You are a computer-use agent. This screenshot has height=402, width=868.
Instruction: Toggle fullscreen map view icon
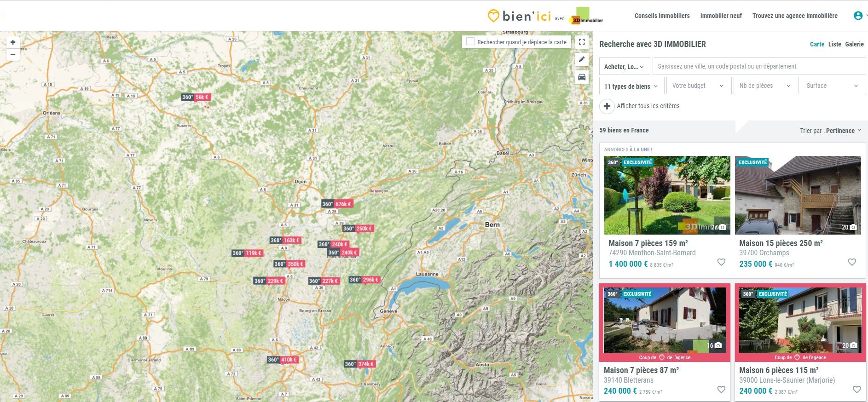pos(582,42)
